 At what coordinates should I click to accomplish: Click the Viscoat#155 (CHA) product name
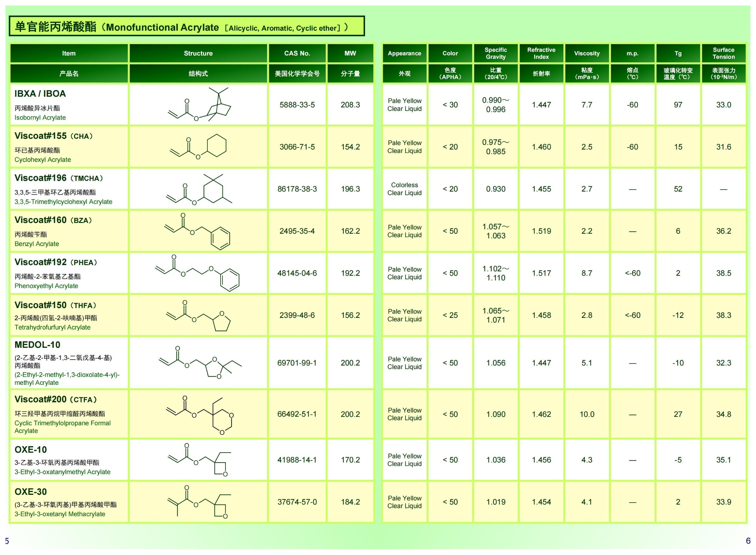[53, 136]
